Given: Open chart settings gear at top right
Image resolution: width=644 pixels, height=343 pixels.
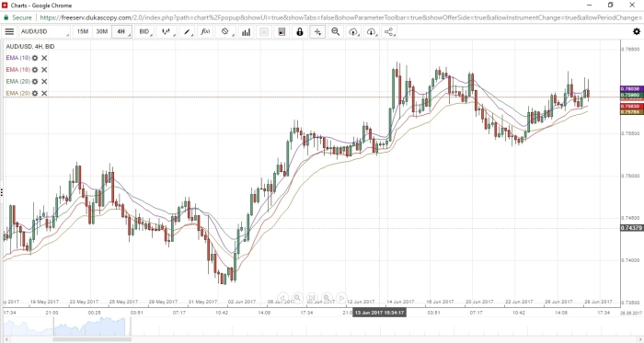Looking at the screenshot, I should click(x=637, y=31).
